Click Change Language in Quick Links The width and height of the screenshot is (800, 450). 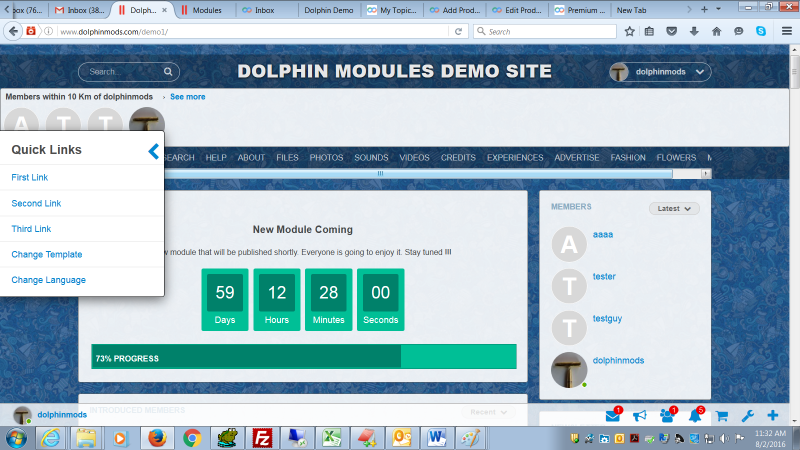tap(48, 280)
